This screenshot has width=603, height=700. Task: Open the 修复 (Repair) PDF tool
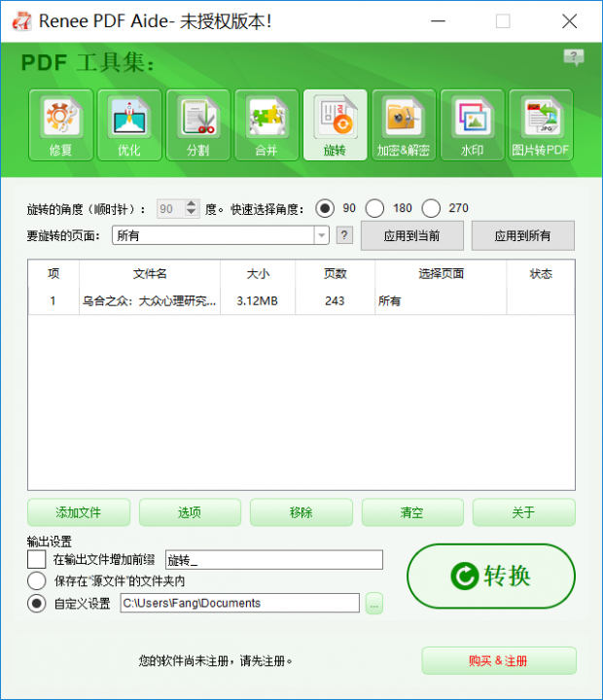(60, 124)
